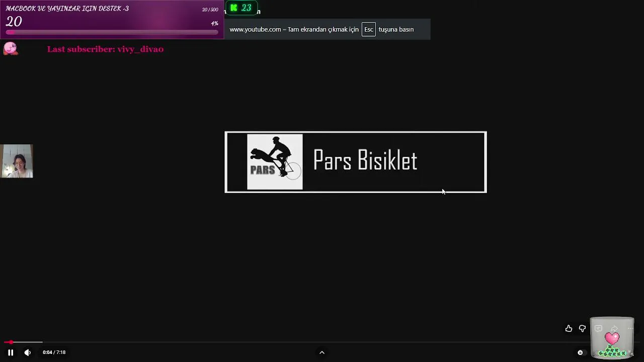This screenshot has width=644, height=362.
Task: Click the Pars Bisiklet title text
Action: (x=365, y=161)
